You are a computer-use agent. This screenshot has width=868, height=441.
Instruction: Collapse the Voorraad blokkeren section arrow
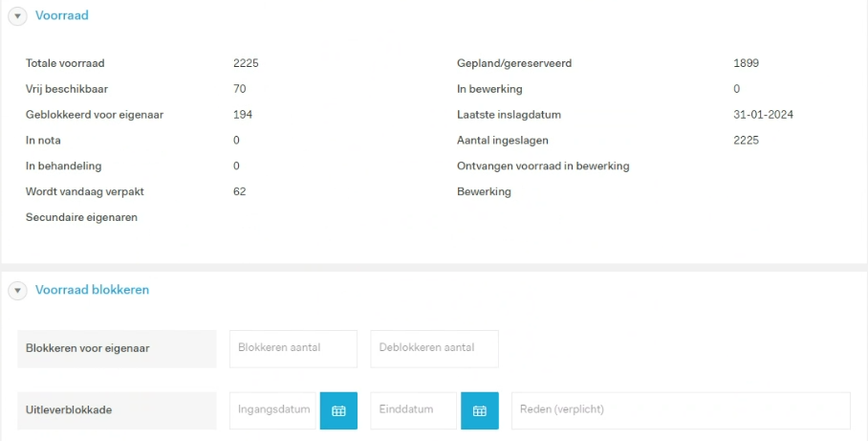coord(18,290)
